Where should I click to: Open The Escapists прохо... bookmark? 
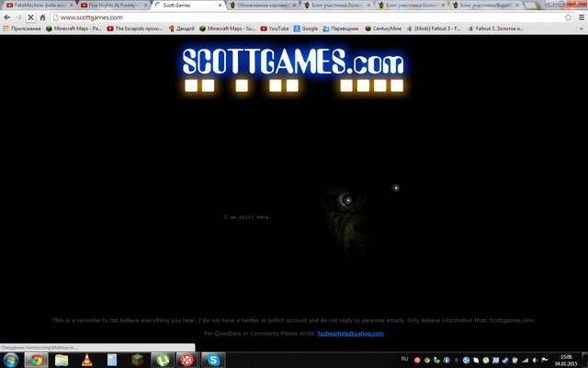click(135, 29)
